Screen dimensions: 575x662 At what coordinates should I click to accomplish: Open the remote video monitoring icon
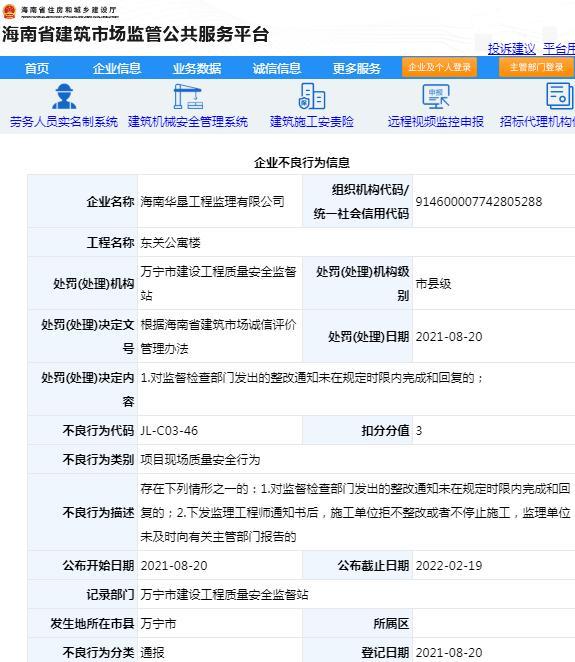[x=436, y=96]
